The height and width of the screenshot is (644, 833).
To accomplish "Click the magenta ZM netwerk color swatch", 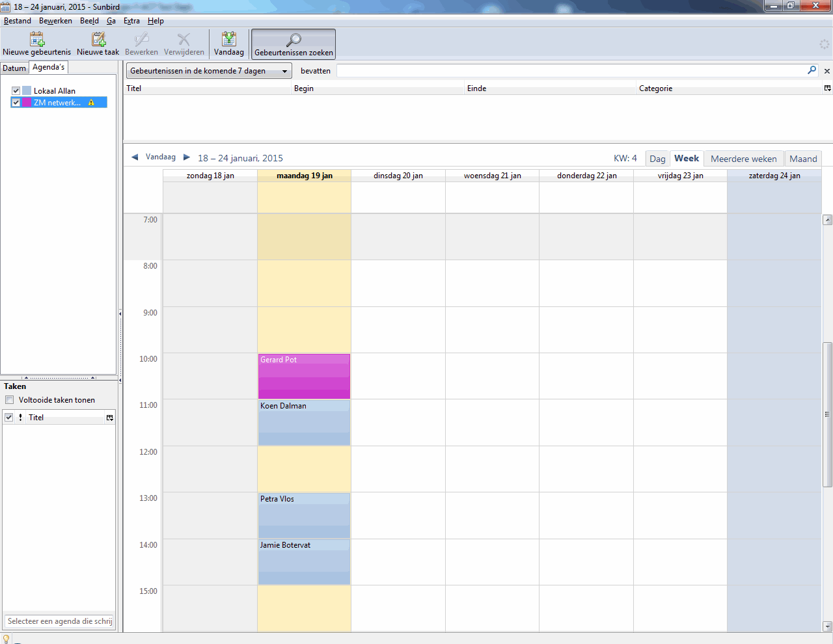I will pyautogui.click(x=27, y=103).
